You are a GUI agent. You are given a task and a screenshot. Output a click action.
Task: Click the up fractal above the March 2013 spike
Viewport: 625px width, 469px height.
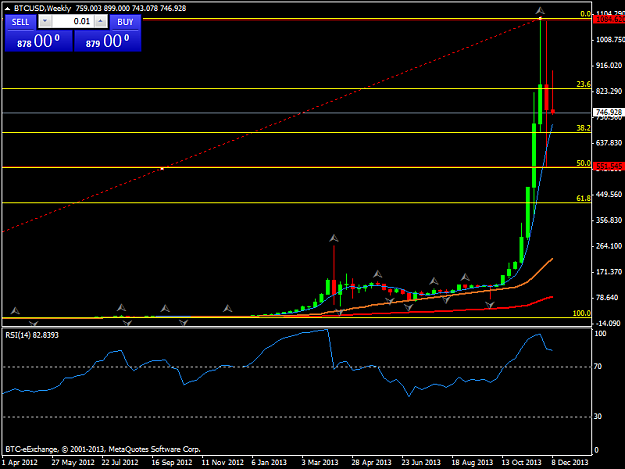pos(334,238)
